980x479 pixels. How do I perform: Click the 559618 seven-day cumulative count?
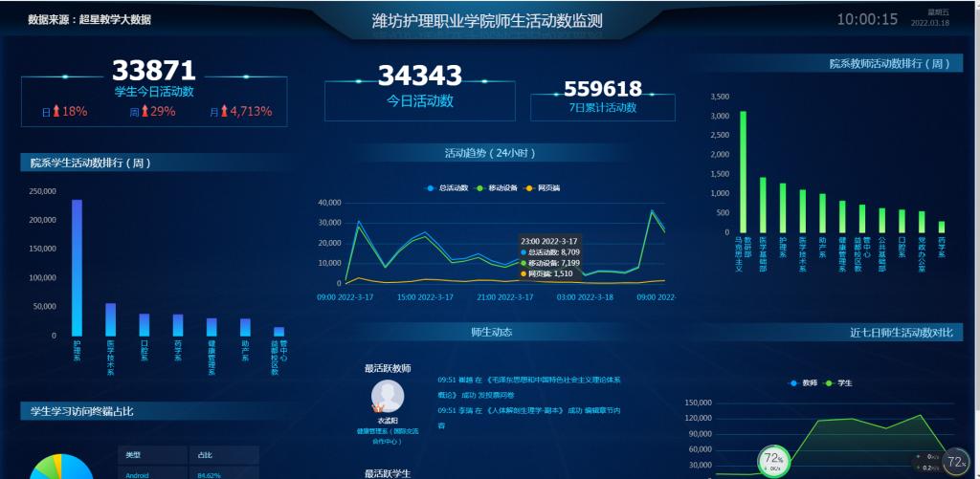click(x=603, y=89)
